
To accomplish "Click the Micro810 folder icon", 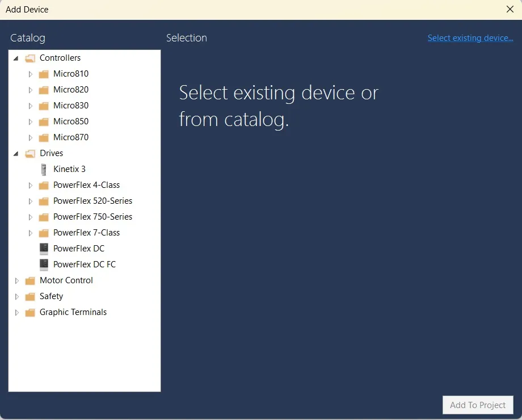I will pyautogui.click(x=44, y=73).
